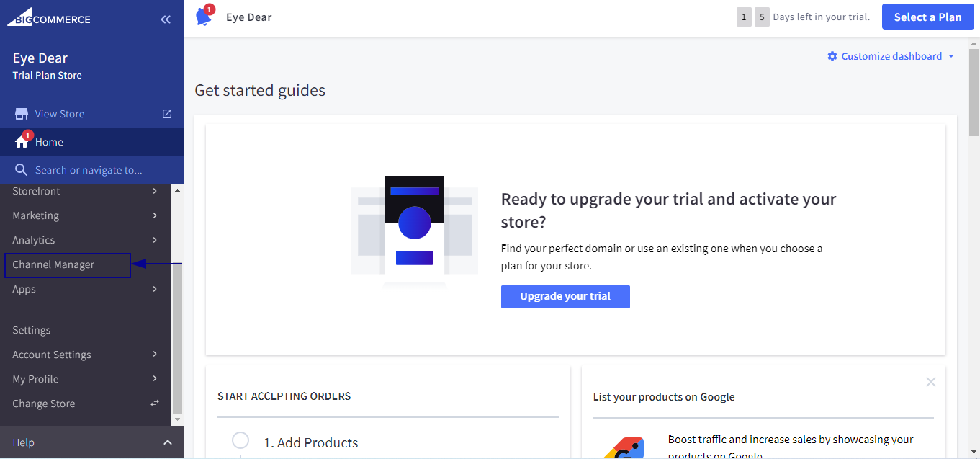Viewport: 980px width, 459px height.
Task: Click the Google Shopping icon
Action: pos(624,447)
